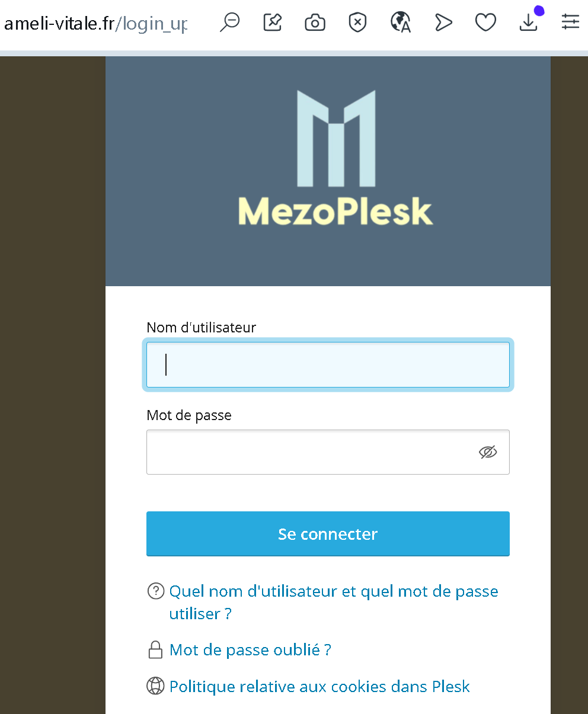Click the padlock icon beside forgotten password
Viewport: 588px width, 714px height.
point(155,650)
